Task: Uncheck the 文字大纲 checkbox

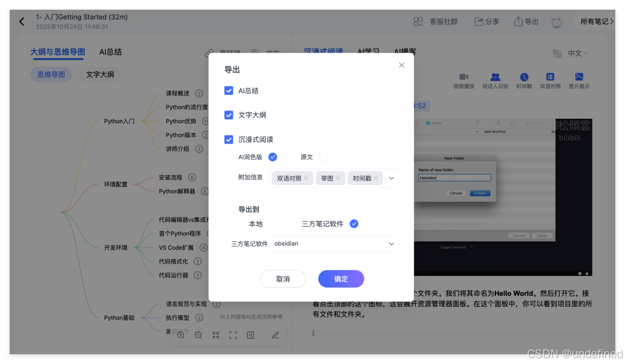Action: [229, 115]
